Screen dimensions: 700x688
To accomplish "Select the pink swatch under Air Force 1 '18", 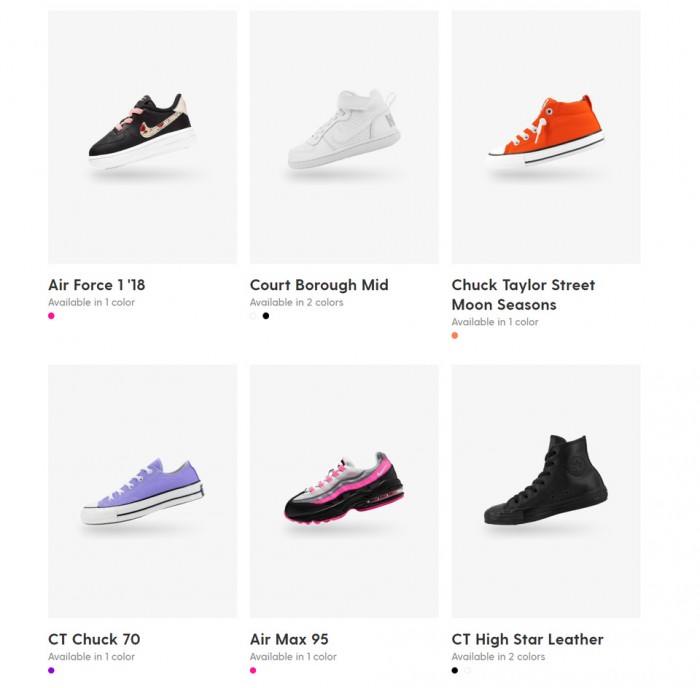I will pos(52,316).
